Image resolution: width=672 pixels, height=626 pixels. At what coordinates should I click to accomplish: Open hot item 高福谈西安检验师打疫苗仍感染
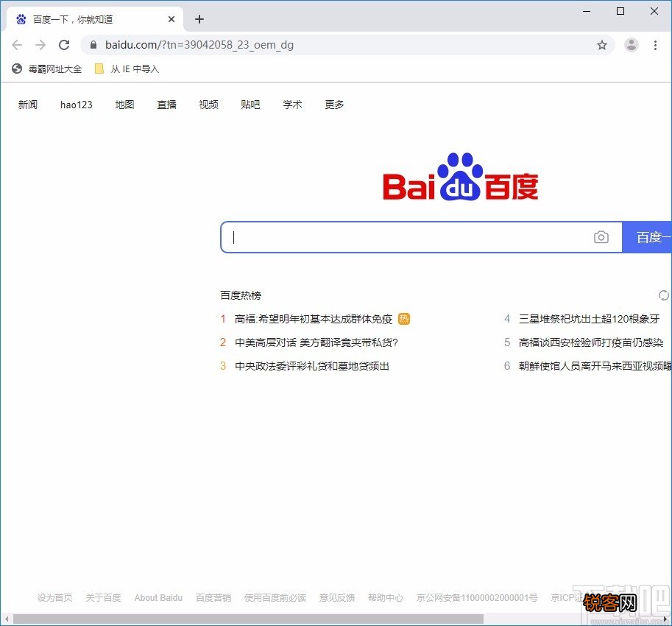point(591,342)
